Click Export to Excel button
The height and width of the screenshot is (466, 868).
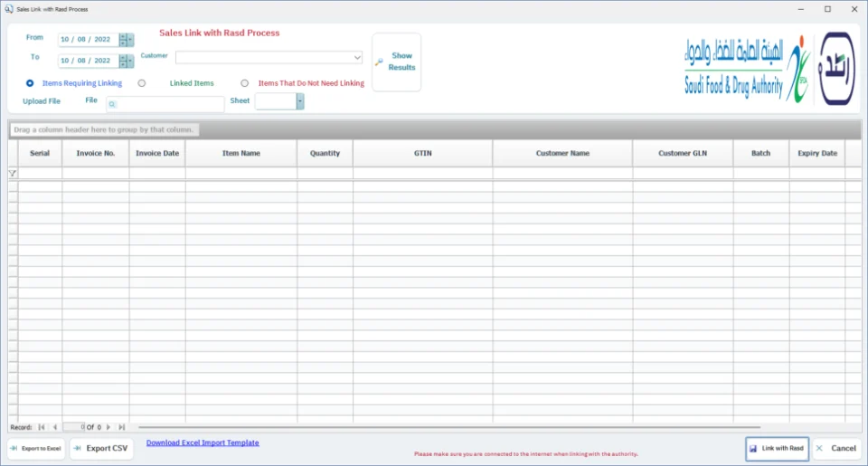tap(36, 448)
